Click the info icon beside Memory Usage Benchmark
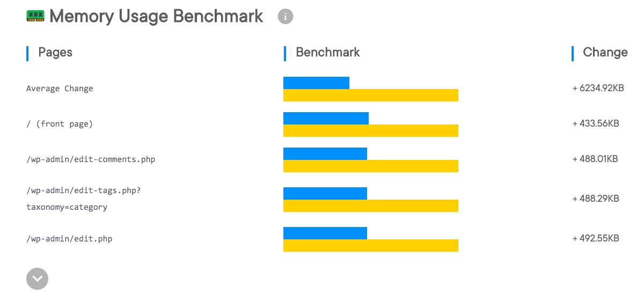 pyautogui.click(x=286, y=17)
